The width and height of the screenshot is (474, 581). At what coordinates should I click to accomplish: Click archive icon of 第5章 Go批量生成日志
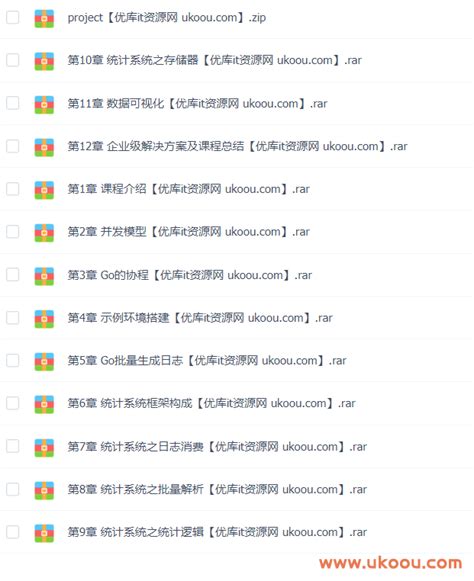click(x=44, y=362)
